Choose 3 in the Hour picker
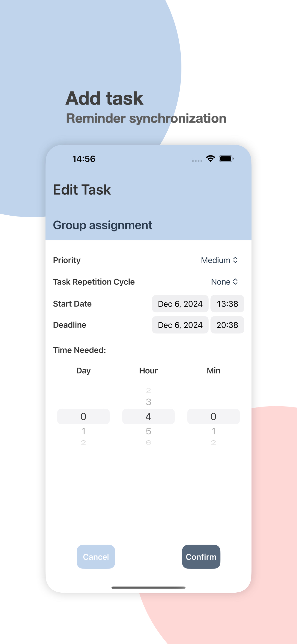This screenshot has width=297, height=644. [x=148, y=402]
